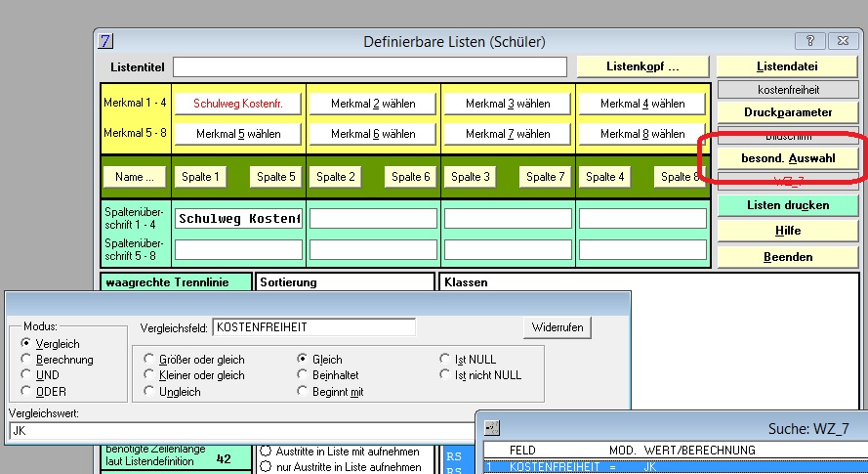Select the Ist NULL option
The height and width of the screenshot is (474, 868).
coord(444,359)
